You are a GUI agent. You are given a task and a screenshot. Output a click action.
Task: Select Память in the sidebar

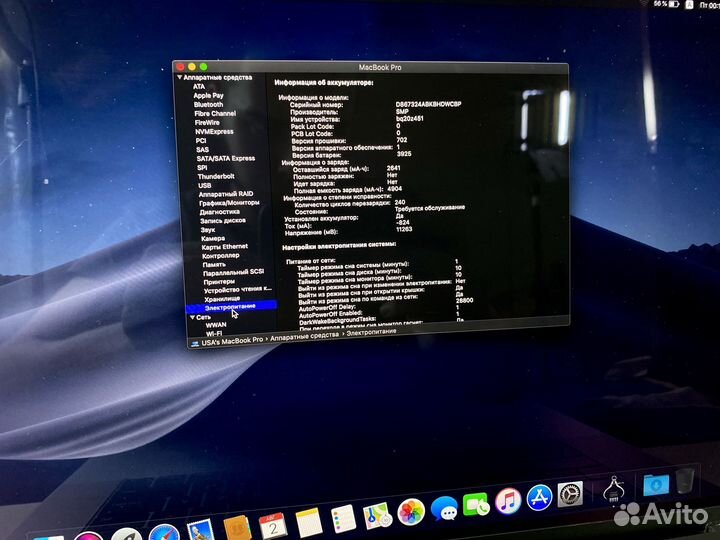(214, 264)
